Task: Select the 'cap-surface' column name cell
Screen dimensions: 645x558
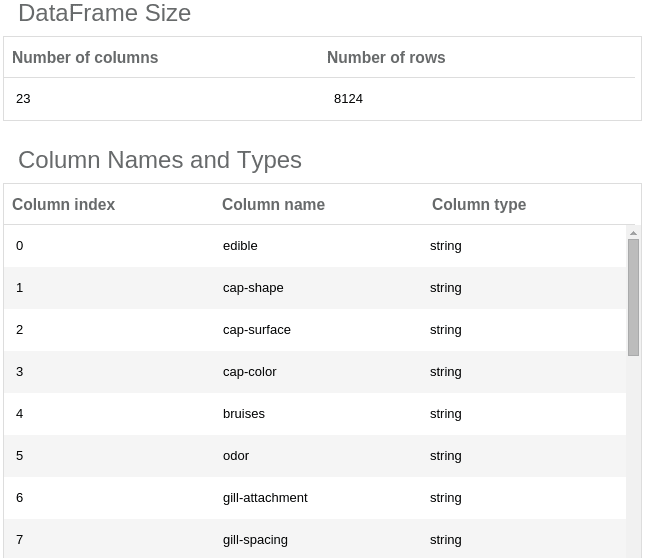Action: (256, 329)
